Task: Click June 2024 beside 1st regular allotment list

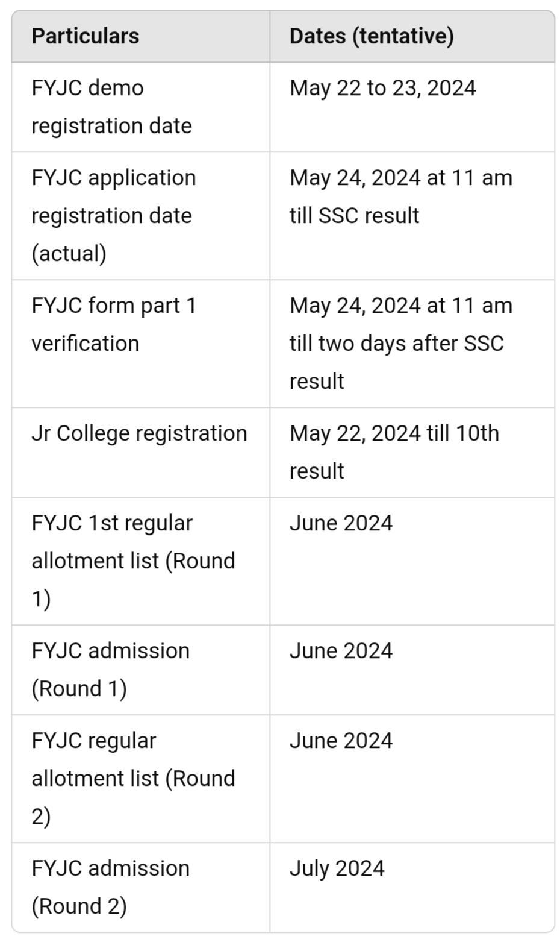Action: coord(341,523)
